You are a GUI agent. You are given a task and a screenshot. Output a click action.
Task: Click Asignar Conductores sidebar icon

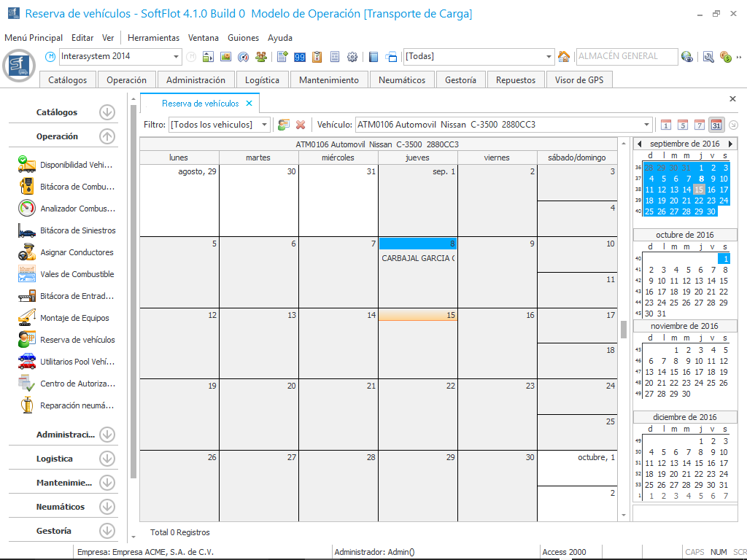click(27, 252)
